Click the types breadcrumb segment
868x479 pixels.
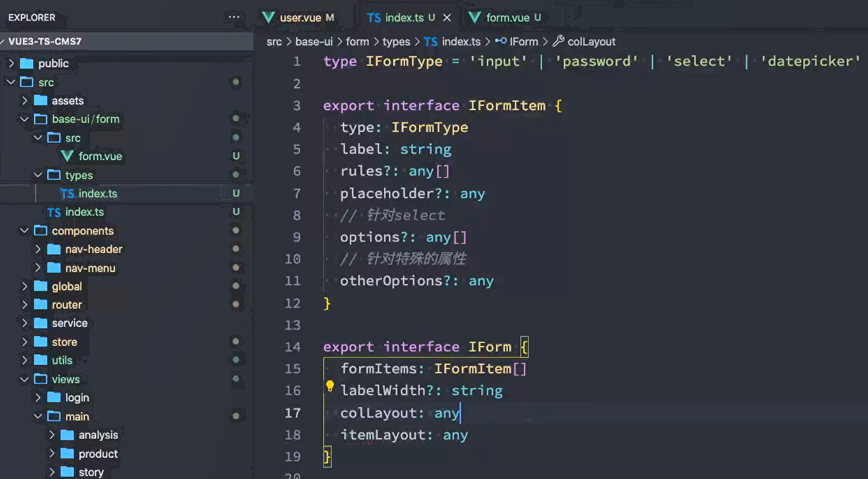click(396, 42)
